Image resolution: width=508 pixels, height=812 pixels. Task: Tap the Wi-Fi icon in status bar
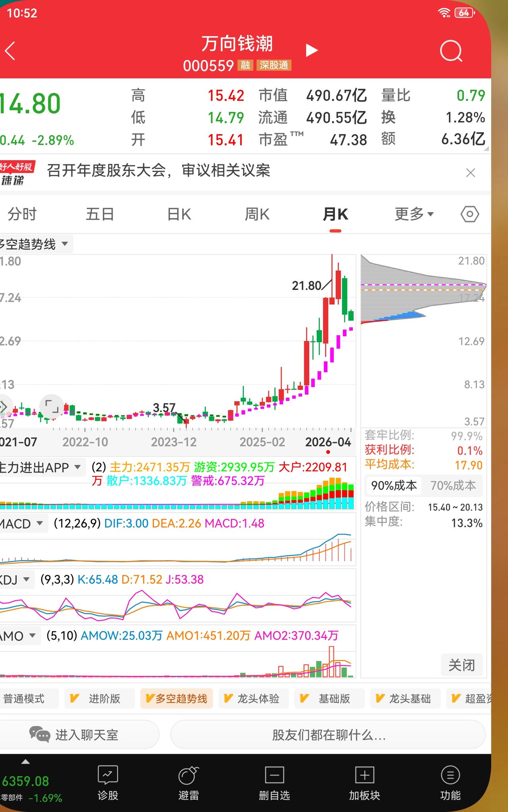(x=444, y=13)
